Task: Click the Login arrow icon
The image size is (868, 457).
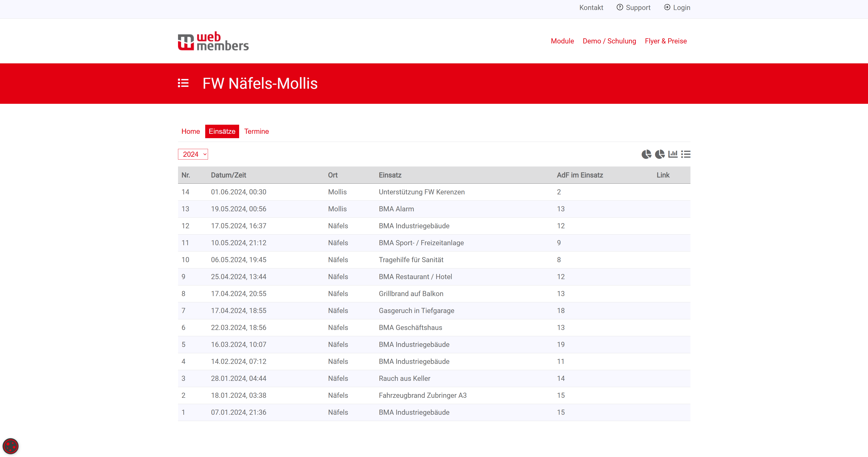Action: [667, 7]
